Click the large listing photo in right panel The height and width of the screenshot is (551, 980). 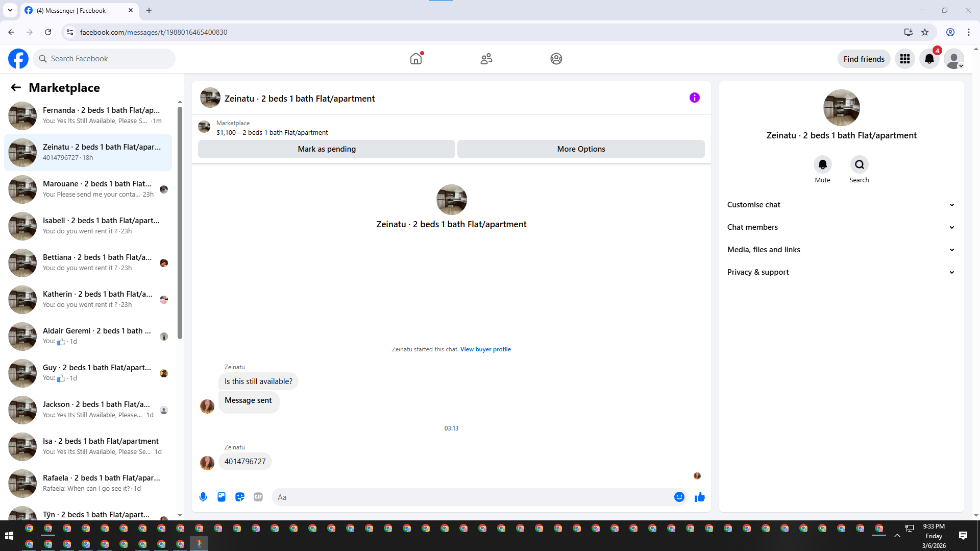pyautogui.click(x=841, y=108)
